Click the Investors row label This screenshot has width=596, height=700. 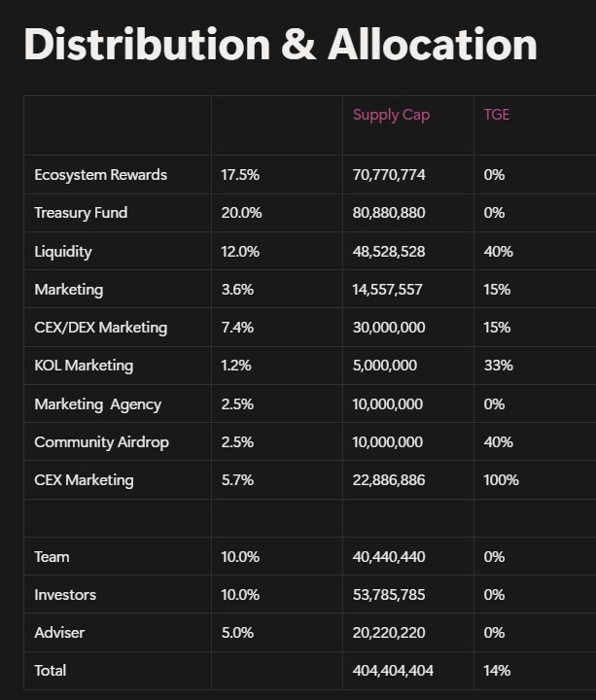point(65,595)
